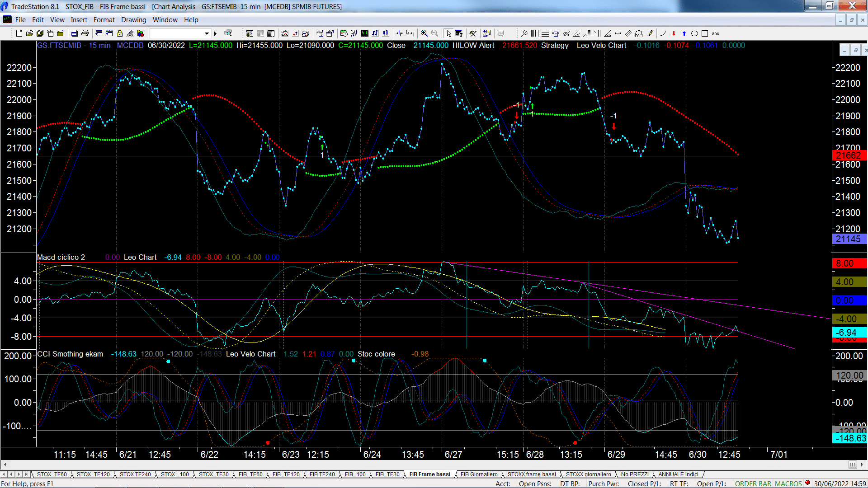Jump to first workspace tab with arrow
868x488 pixels.
[x=4, y=474]
